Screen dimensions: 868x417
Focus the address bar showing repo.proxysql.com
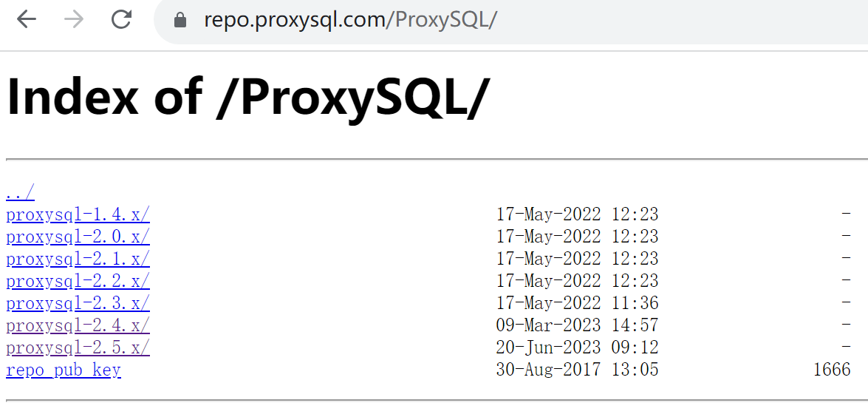point(443,20)
